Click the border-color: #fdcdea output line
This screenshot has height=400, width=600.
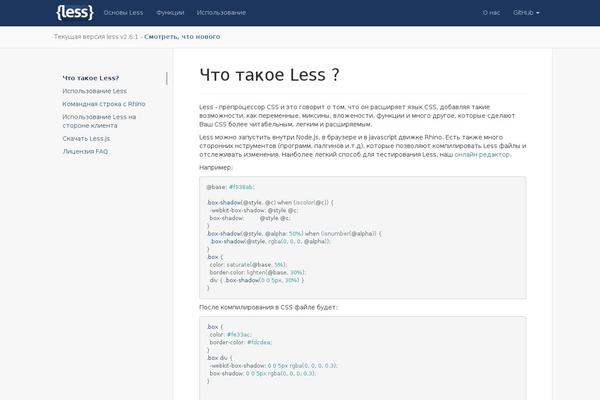pyautogui.click(x=241, y=343)
